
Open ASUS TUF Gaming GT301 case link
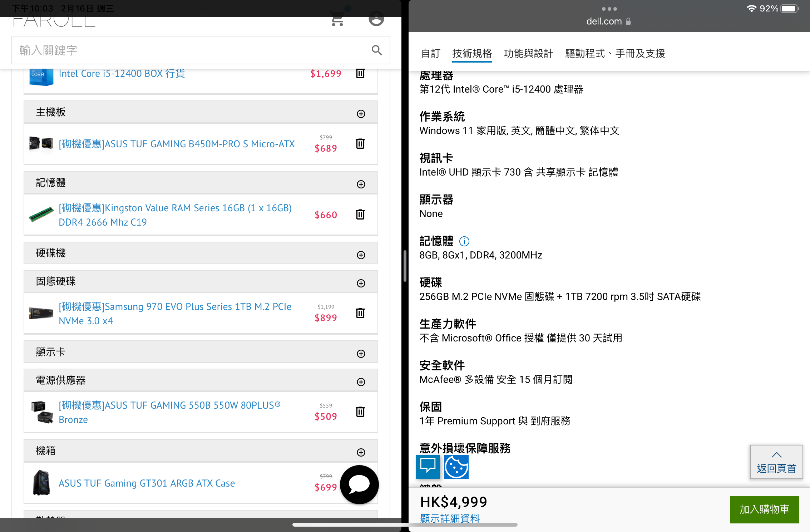coord(147,483)
